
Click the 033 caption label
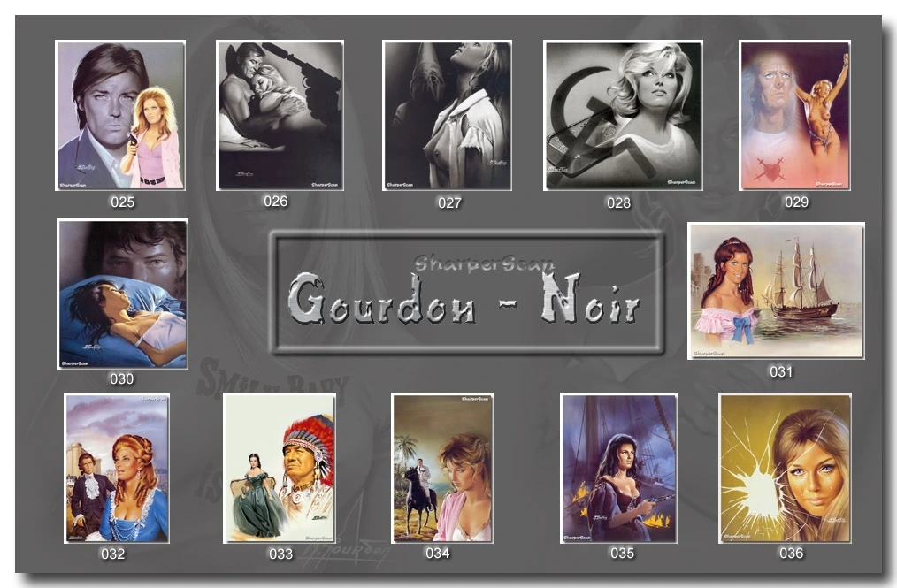280,554
